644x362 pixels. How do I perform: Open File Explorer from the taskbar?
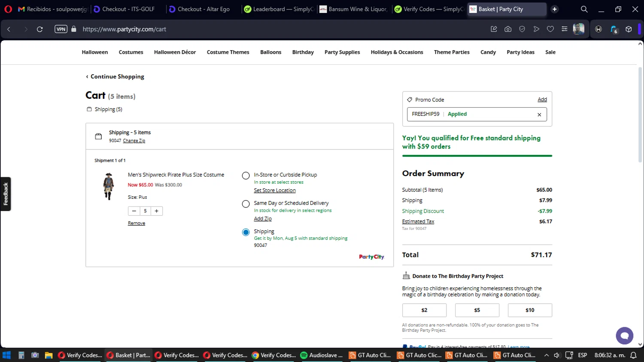pyautogui.click(x=49, y=355)
